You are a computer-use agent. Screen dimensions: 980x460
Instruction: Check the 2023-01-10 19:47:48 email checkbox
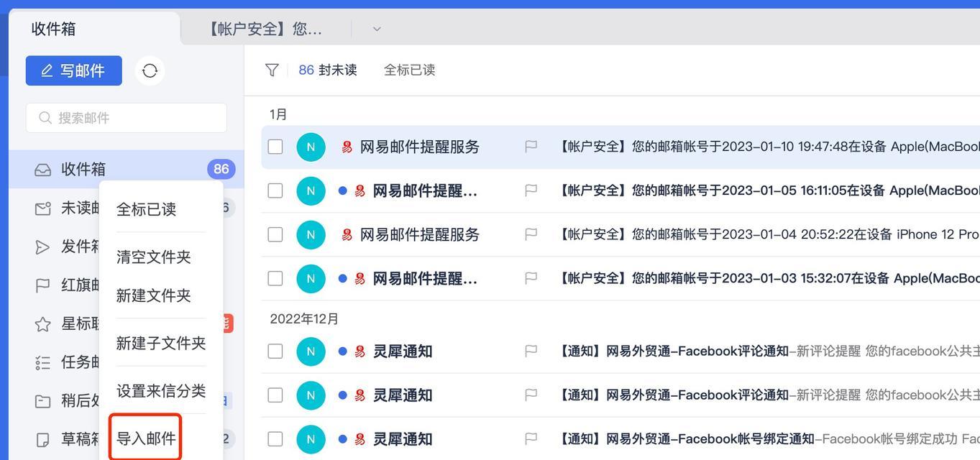tap(275, 147)
